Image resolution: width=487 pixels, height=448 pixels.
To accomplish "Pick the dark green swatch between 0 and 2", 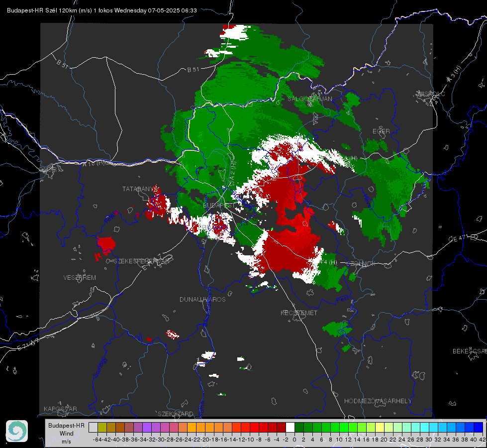I will 299,427.
